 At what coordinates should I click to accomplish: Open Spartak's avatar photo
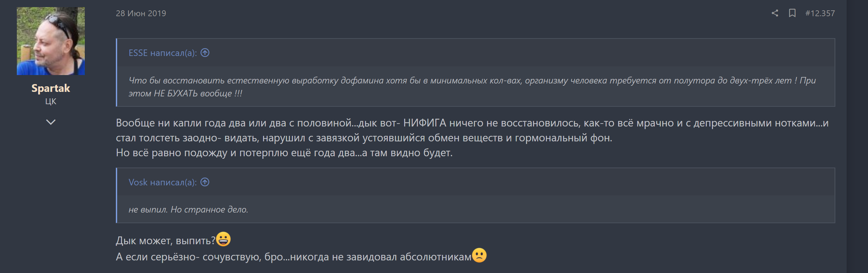pyautogui.click(x=51, y=41)
